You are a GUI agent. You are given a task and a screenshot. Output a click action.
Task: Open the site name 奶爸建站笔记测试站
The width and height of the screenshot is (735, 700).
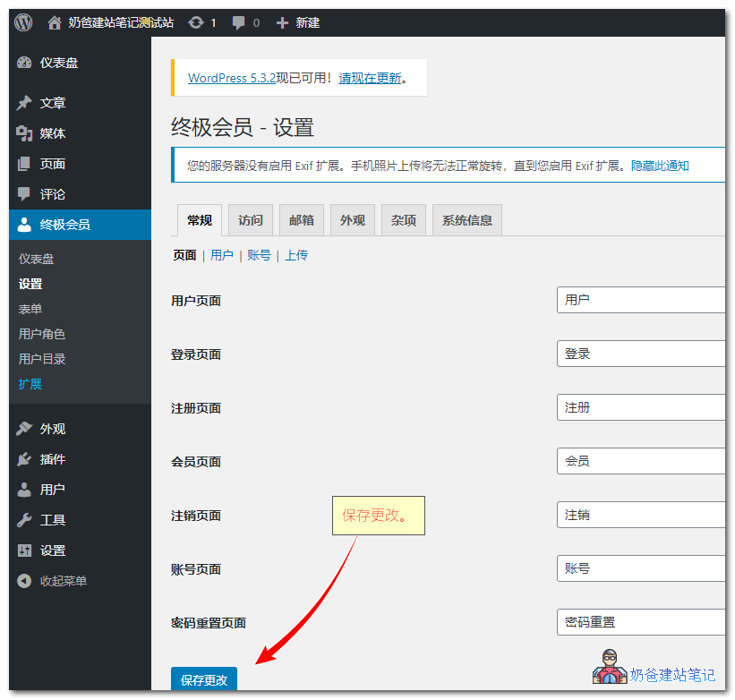pyautogui.click(x=121, y=22)
